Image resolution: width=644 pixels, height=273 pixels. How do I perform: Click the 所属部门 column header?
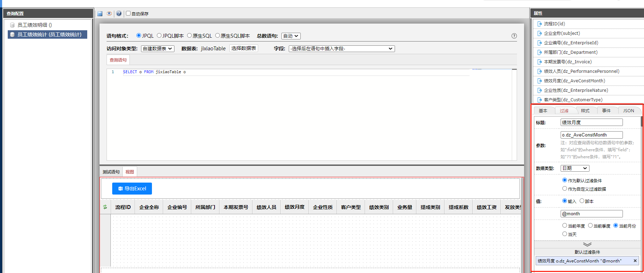point(205,207)
